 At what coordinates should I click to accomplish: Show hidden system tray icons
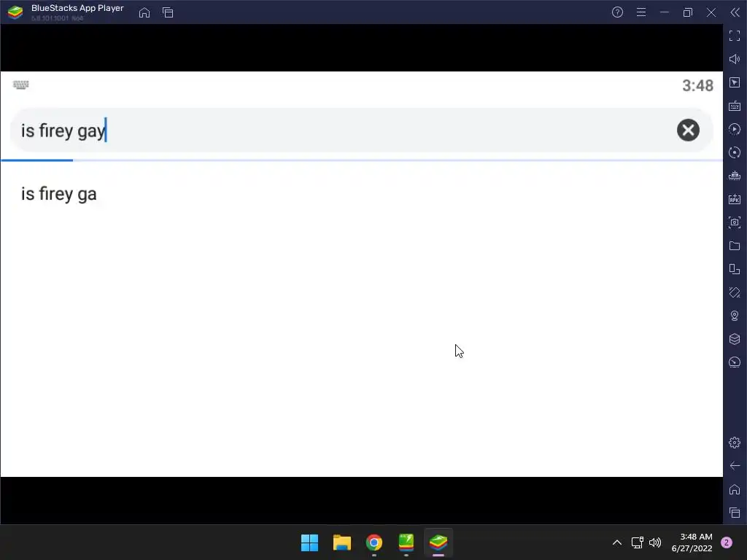(x=617, y=542)
